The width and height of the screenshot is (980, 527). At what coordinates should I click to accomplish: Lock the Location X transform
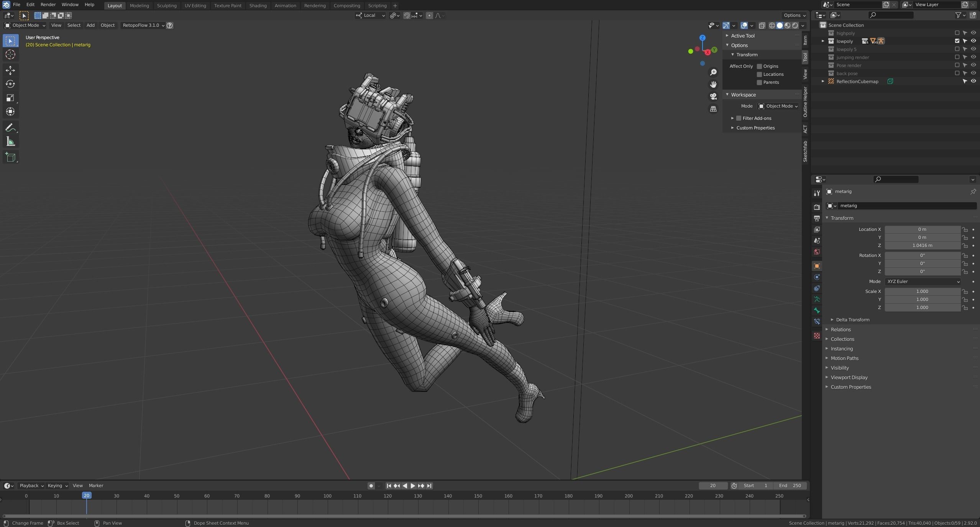point(965,229)
